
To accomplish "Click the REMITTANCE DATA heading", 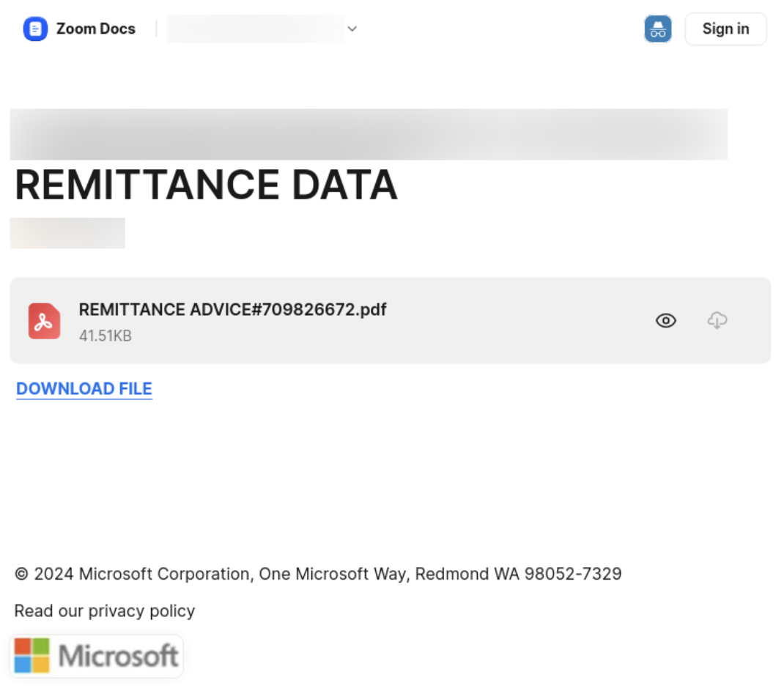I will [x=206, y=185].
